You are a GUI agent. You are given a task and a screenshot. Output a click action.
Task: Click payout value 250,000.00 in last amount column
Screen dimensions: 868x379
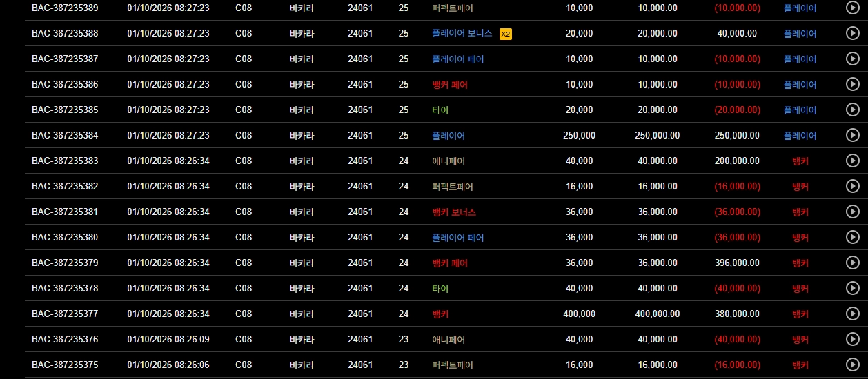click(737, 136)
